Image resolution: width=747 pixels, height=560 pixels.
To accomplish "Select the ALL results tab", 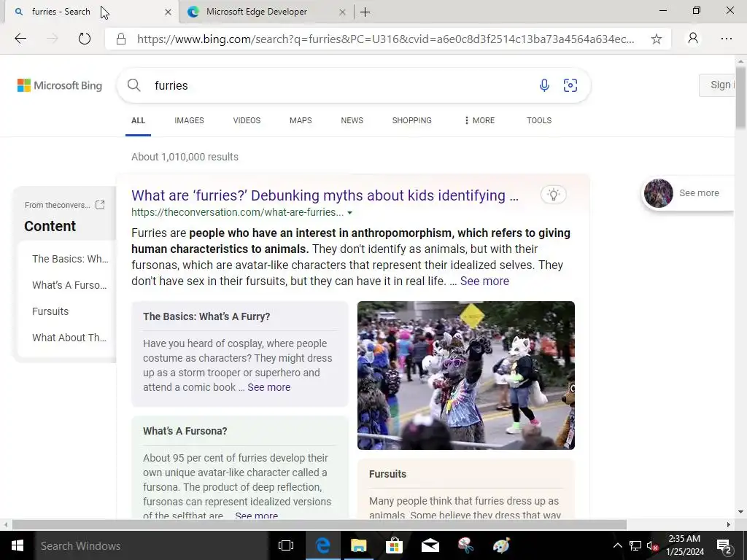I will click(138, 120).
